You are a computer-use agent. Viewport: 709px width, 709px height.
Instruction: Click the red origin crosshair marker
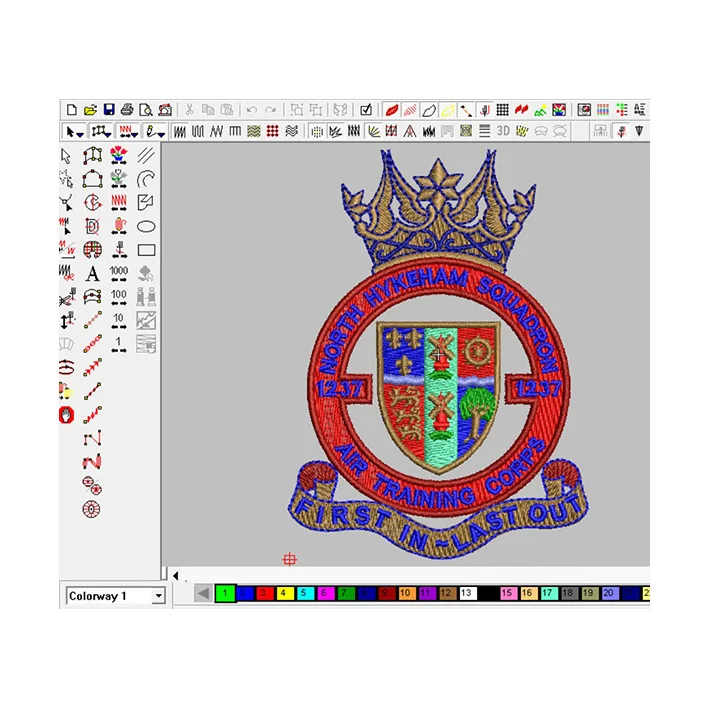[289, 559]
